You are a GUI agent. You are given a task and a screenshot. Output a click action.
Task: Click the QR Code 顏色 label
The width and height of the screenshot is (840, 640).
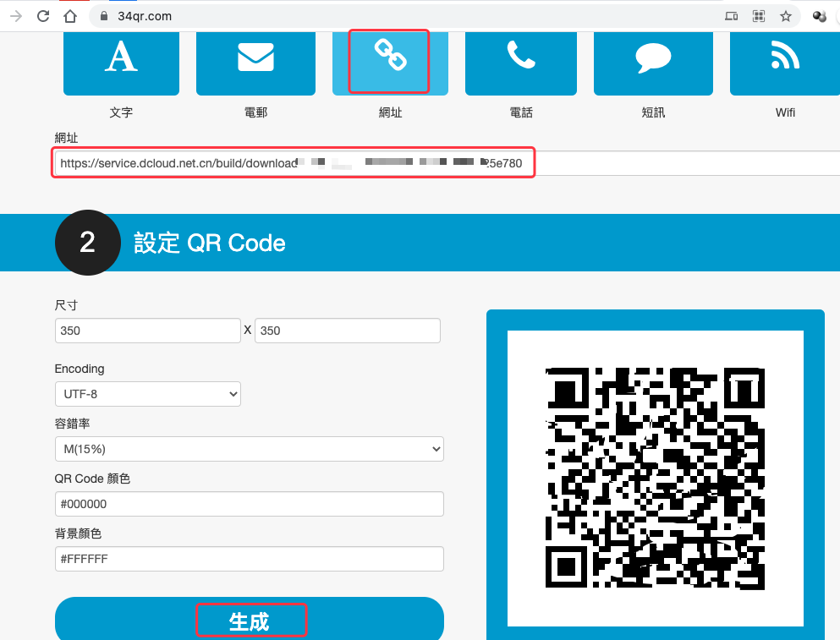click(x=92, y=479)
